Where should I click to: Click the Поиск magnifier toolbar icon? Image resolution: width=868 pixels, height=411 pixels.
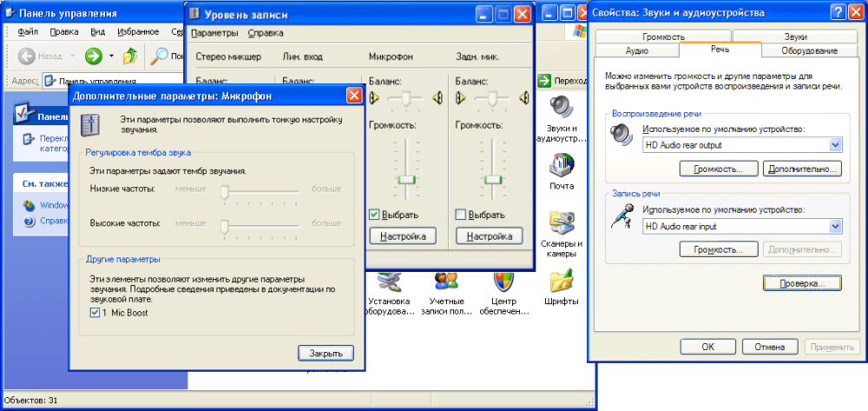[160, 56]
